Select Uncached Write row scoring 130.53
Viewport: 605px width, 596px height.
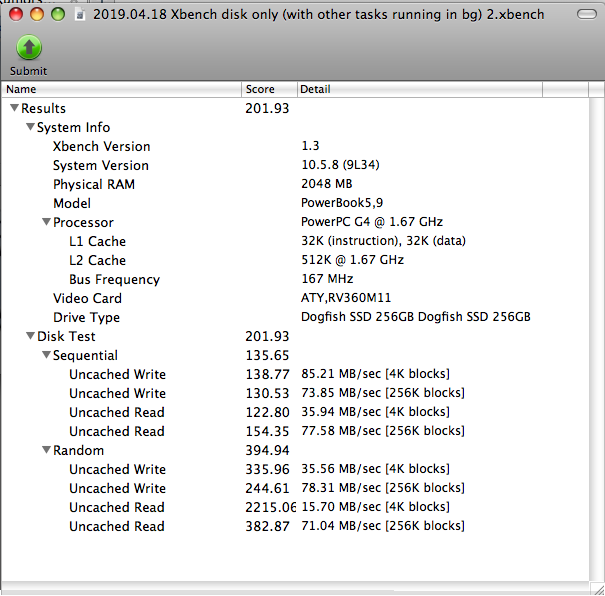point(295,393)
